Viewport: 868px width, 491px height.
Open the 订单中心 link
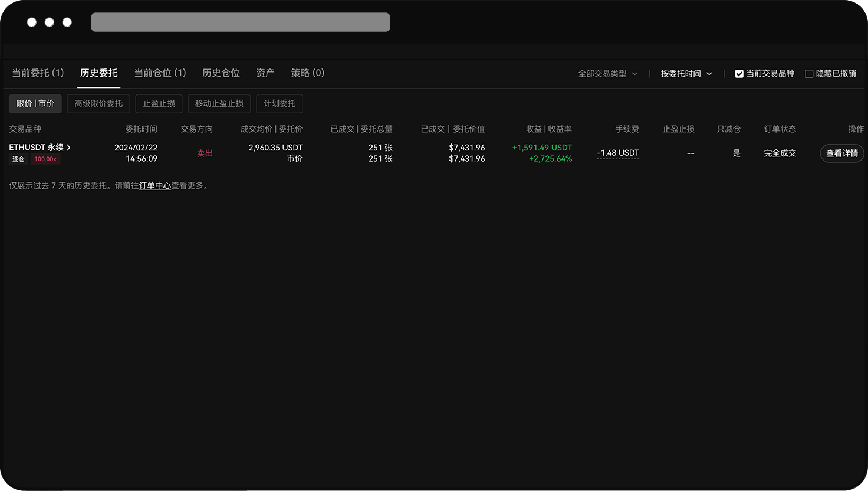[154, 185]
